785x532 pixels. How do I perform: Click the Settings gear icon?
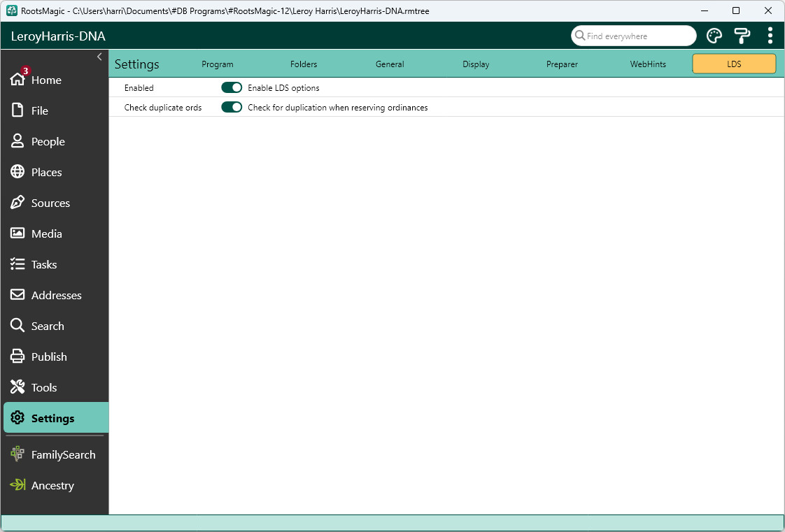[17, 417]
